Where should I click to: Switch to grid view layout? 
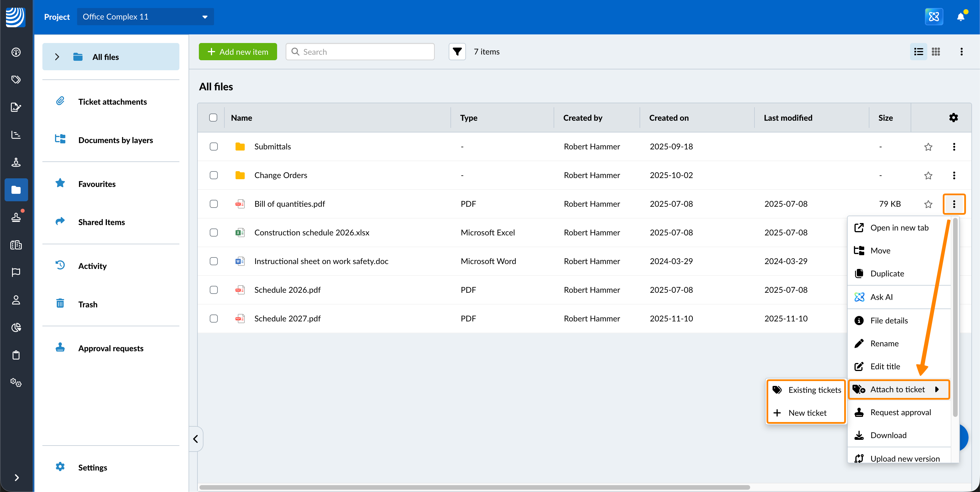pyautogui.click(x=936, y=52)
